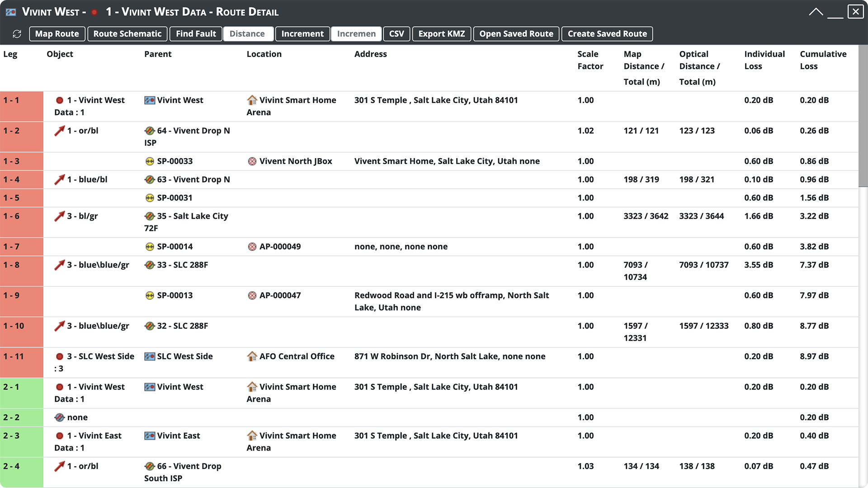
Task: Enable the Increment view mode
Action: tap(302, 33)
